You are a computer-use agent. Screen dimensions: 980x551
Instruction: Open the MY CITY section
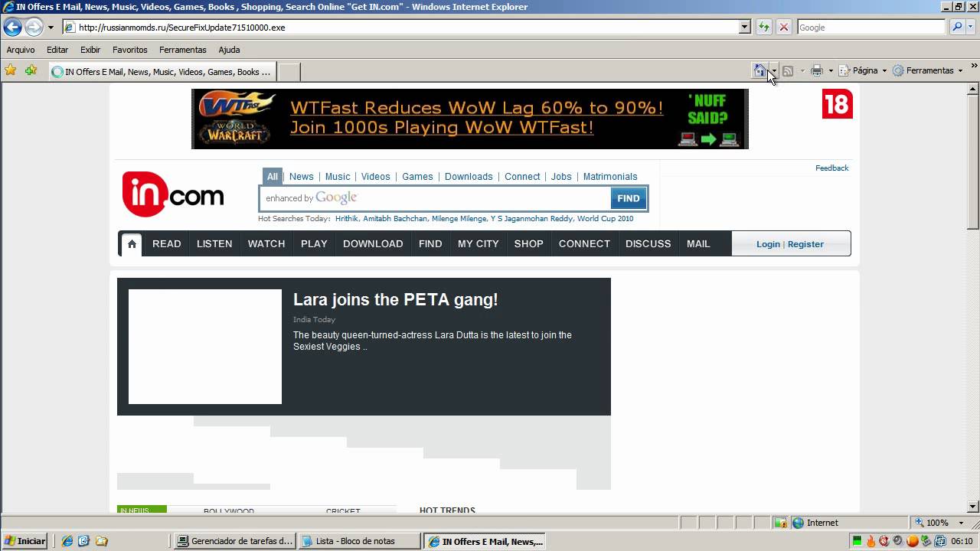click(479, 244)
